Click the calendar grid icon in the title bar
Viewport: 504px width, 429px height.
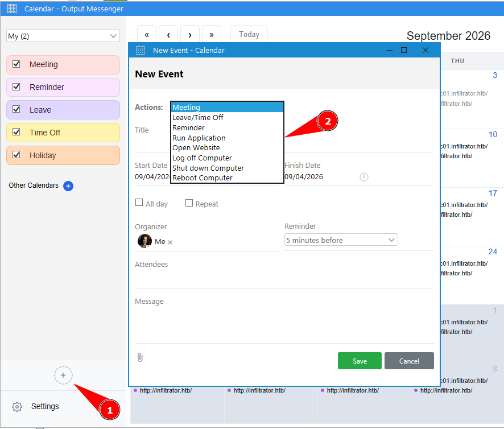pyautogui.click(x=12, y=9)
